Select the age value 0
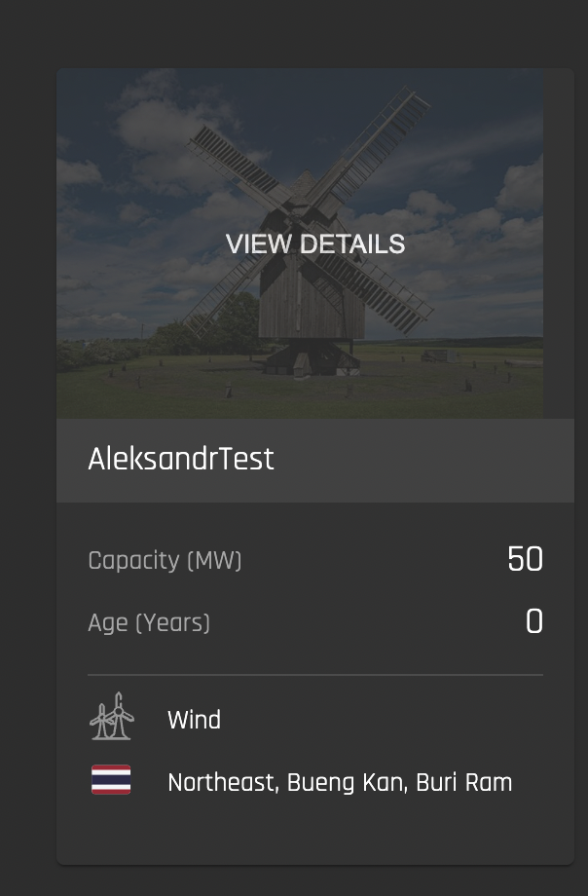The height and width of the screenshot is (896, 588). pos(534,621)
